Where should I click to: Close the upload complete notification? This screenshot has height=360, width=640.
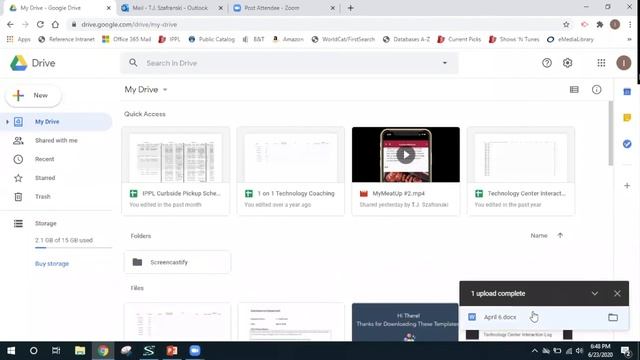[x=617, y=294]
